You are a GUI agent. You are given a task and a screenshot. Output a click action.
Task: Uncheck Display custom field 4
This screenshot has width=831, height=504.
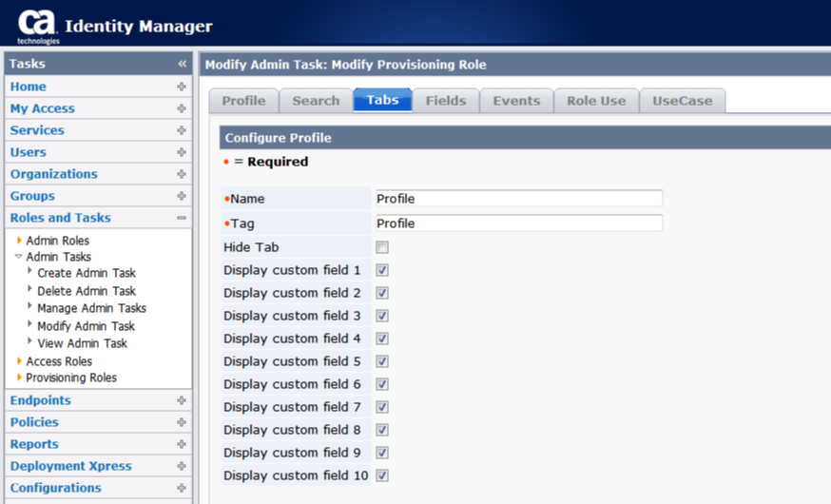(382, 339)
